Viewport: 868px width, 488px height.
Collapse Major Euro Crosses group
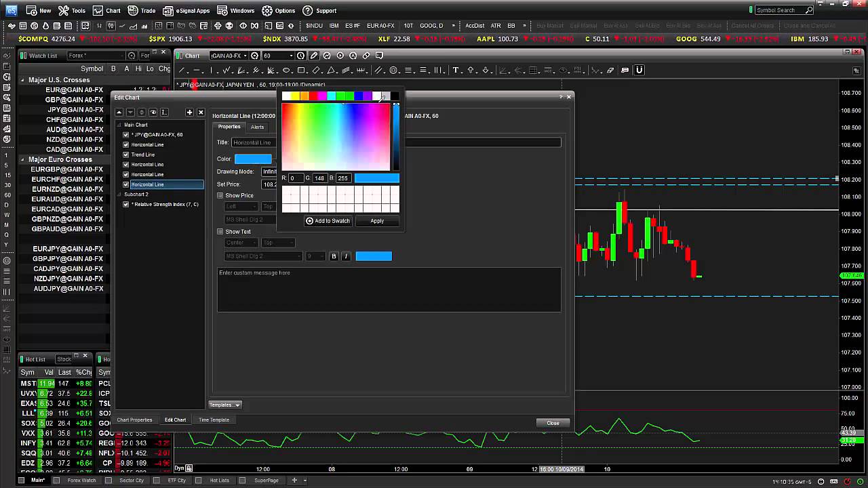22,159
